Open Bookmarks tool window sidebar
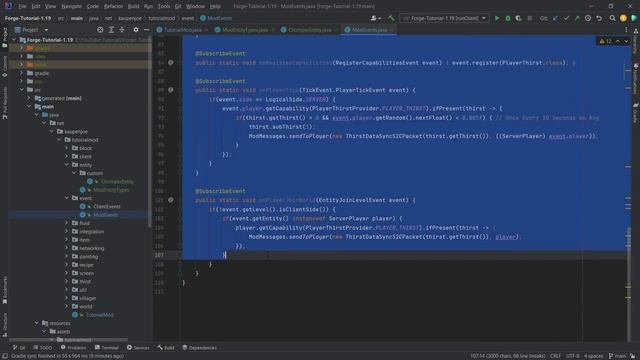 tap(4, 290)
